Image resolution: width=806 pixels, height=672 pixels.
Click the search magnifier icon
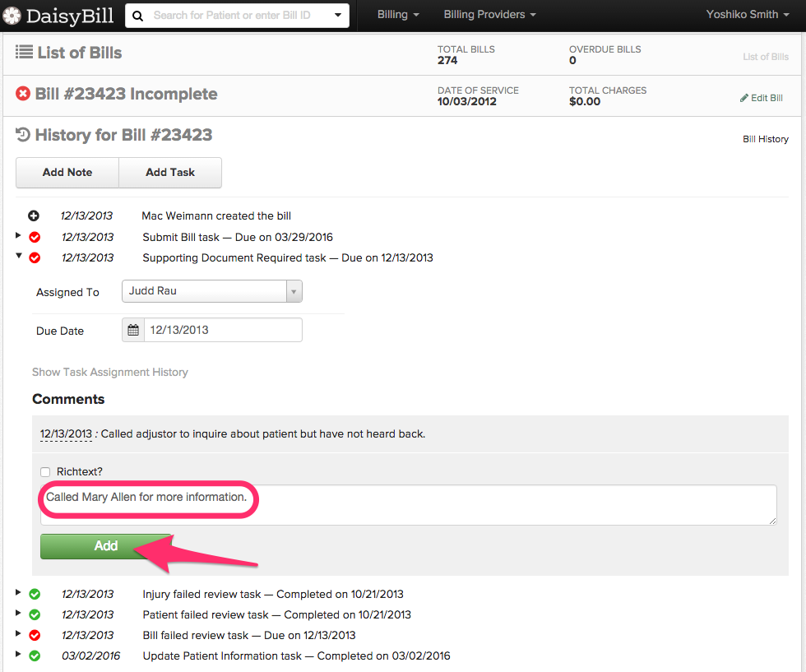(138, 16)
